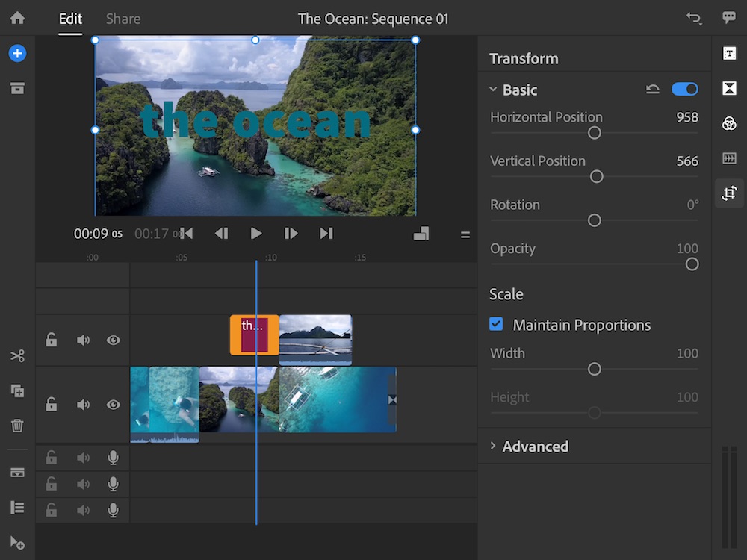The height and width of the screenshot is (560, 747).
Task: Reset Basic transform settings
Action: click(652, 90)
